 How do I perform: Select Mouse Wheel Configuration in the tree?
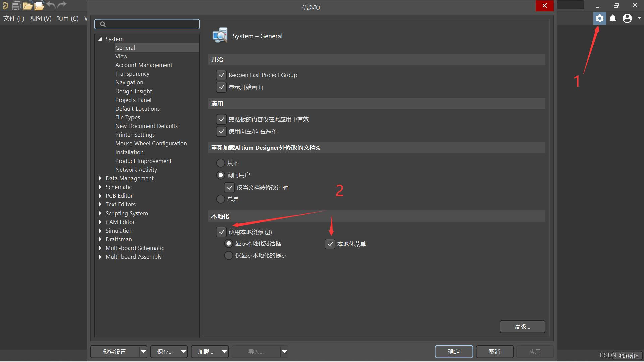pyautogui.click(x=151, y=143)
